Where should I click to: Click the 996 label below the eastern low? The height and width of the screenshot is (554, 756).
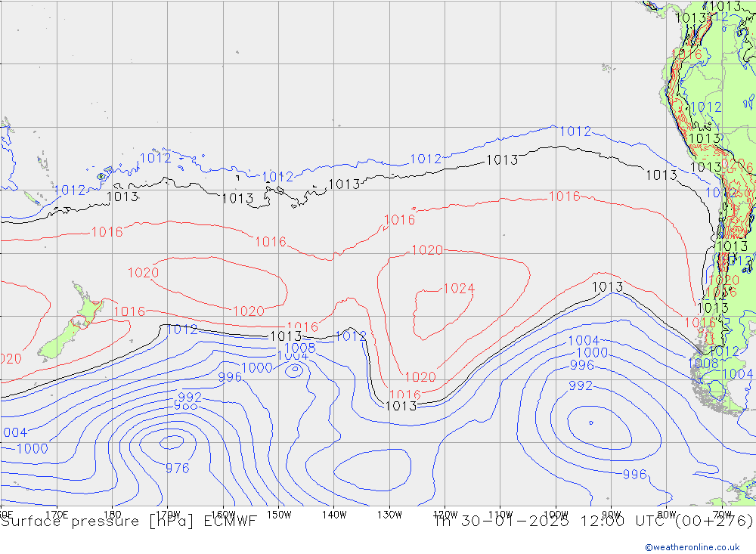click(x=634, y=475)
